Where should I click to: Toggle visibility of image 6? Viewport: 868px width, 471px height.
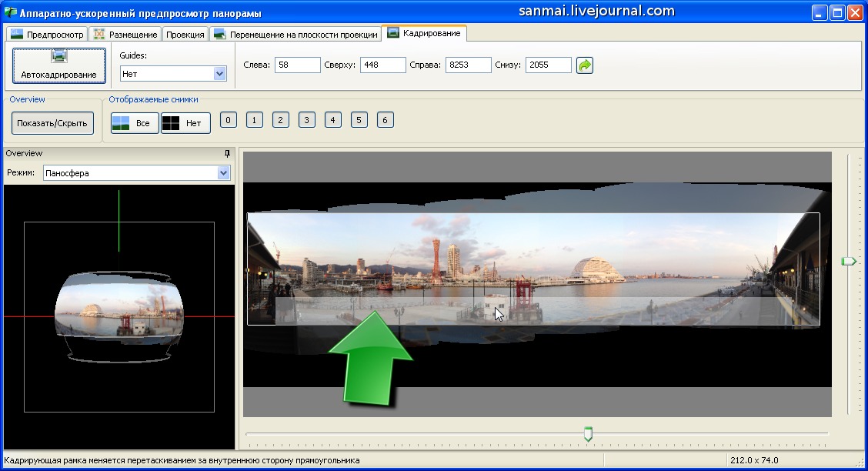[385, 120]
